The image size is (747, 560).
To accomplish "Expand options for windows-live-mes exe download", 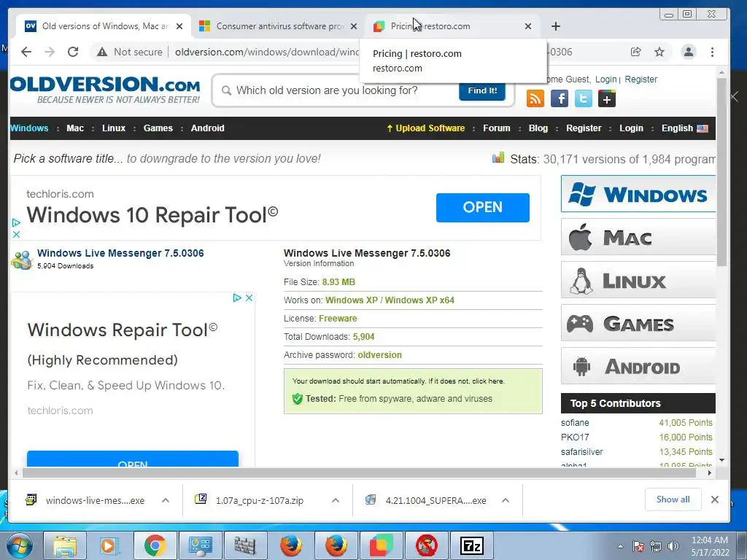I will coord(166,500).
